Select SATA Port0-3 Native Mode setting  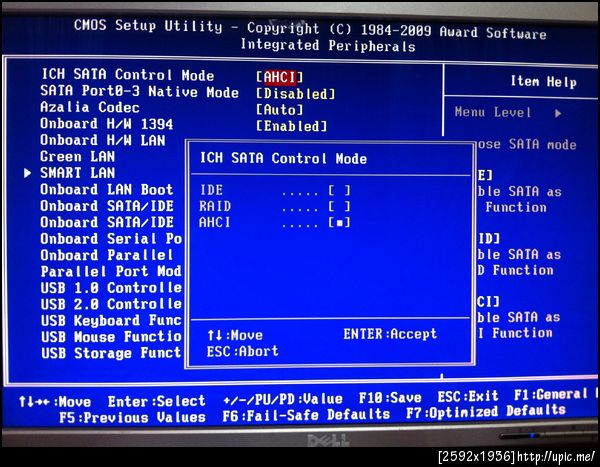140,91
